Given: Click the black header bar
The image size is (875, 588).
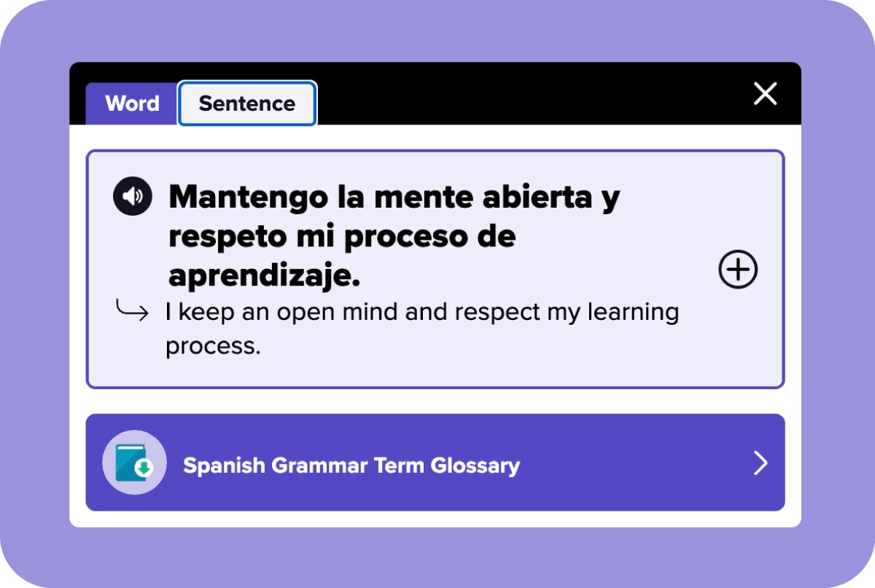Looking at the screenshot, I should click(510, 93).
